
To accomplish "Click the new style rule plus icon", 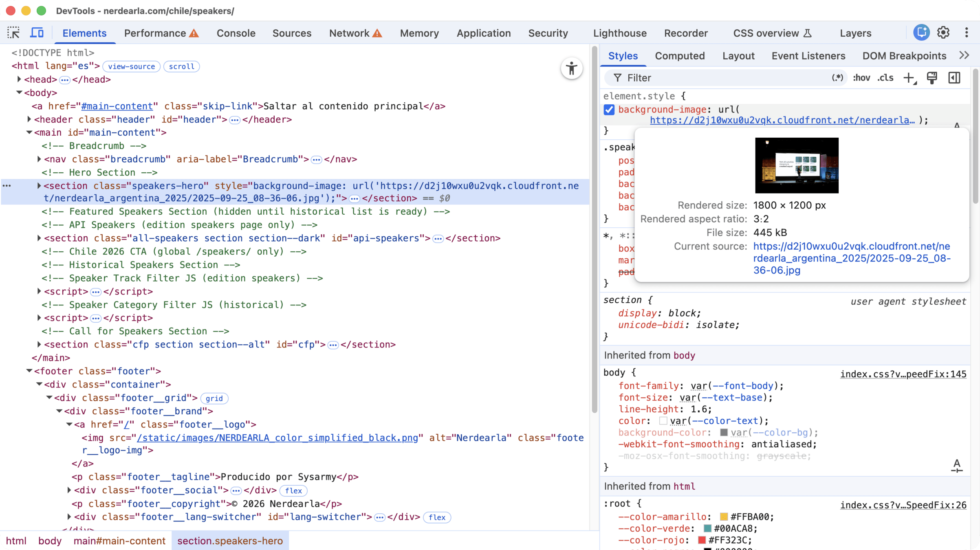I will point(909,78).
